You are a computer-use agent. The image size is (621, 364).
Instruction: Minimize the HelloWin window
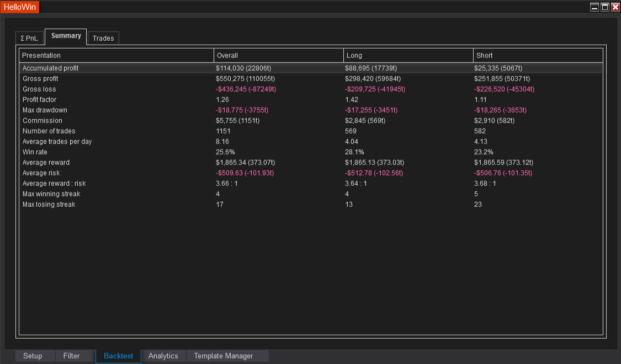[595, 7]
